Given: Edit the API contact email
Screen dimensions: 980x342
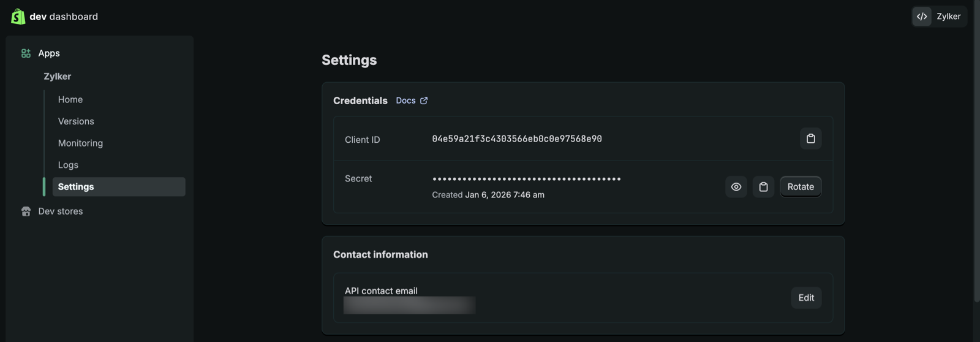Looking at the screenshot, I should [805, 298].
